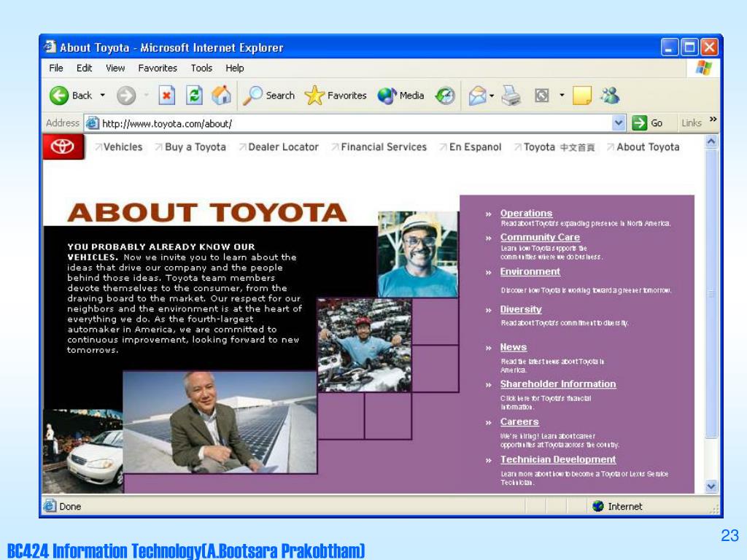Open the Favorites star toolbar button
This screenshot has width=747, height=560.
pos(314,96)
